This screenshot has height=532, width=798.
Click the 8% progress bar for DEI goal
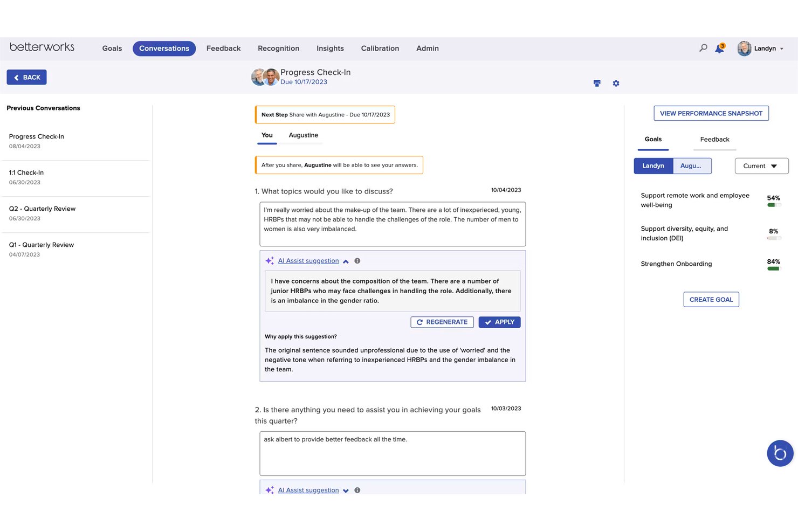pos(774,238)
